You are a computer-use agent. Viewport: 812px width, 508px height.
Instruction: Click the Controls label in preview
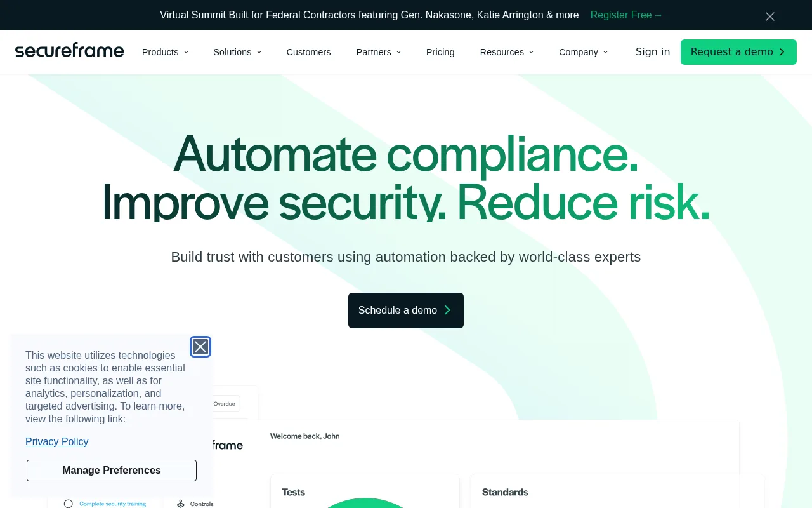point(202,504)
